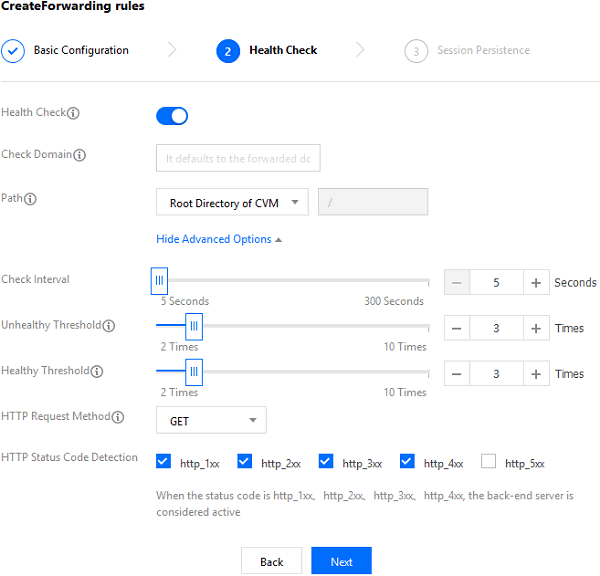Click the info icon beside Check Domain
The image size is (600, 576).
pyautogui.click(x=80, y=155)
